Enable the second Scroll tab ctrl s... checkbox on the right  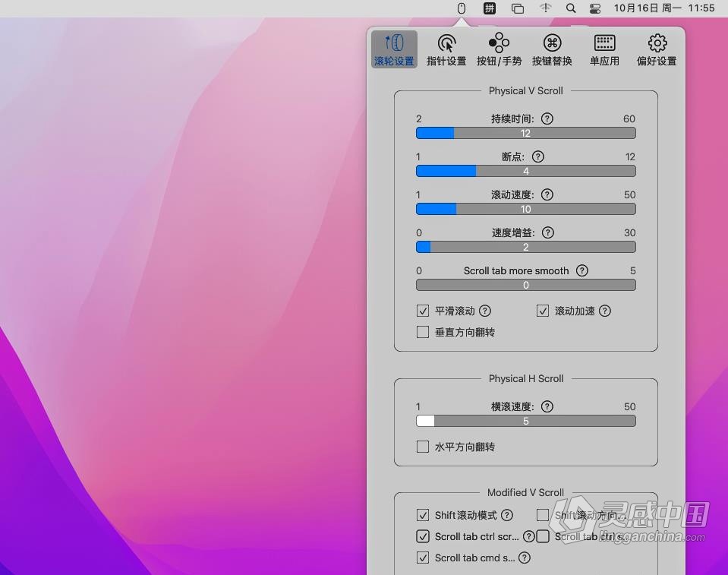[x=543, y=536]
